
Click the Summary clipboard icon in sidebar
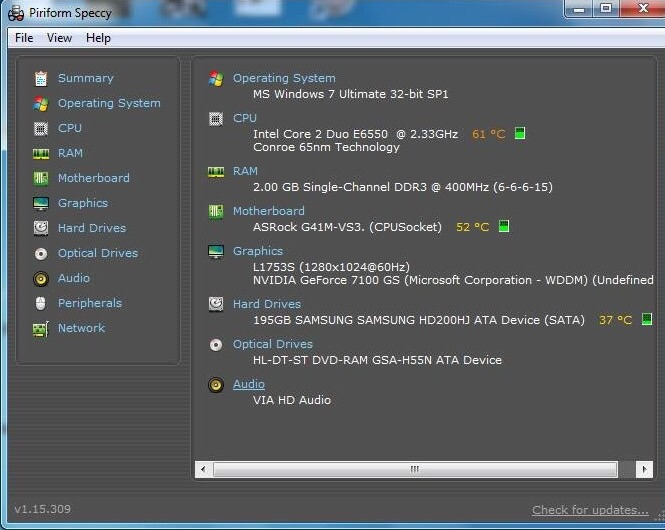point(41,78)
